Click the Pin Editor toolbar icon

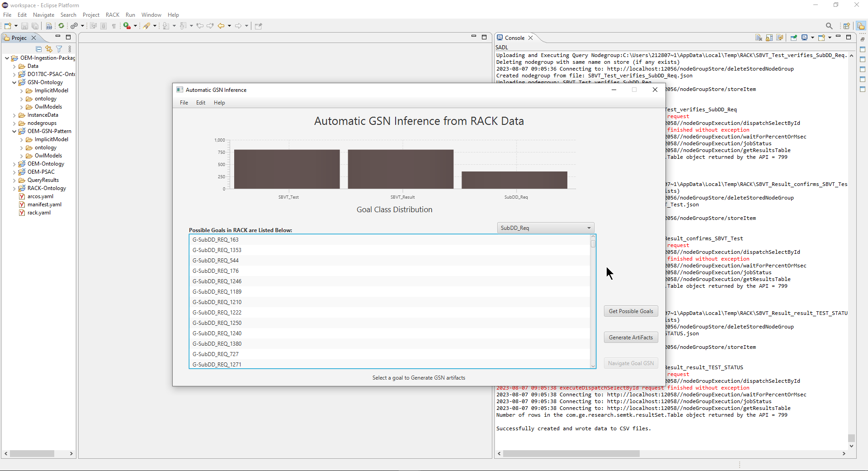point(259,26)
